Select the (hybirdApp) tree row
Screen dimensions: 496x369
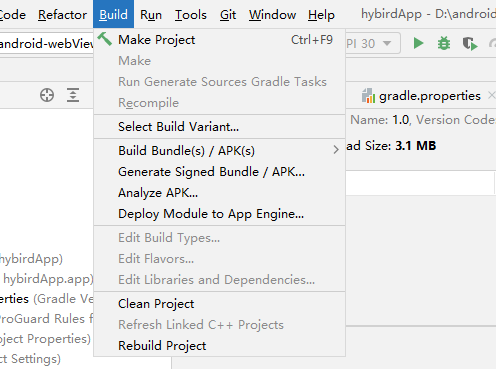[47, 259]
